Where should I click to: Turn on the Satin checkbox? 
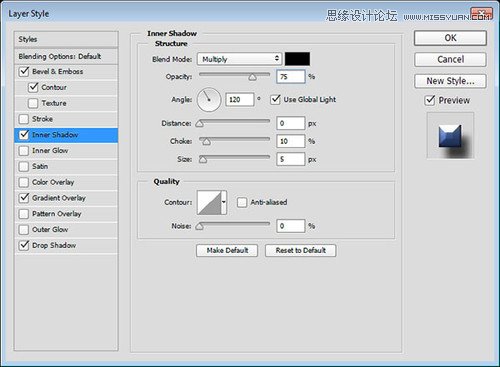coord(24,166)
